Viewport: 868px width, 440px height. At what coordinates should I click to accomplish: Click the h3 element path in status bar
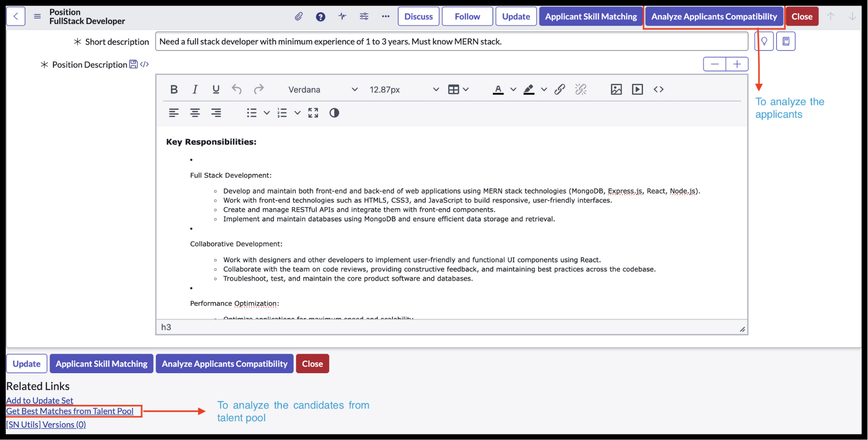coord(166,327)
